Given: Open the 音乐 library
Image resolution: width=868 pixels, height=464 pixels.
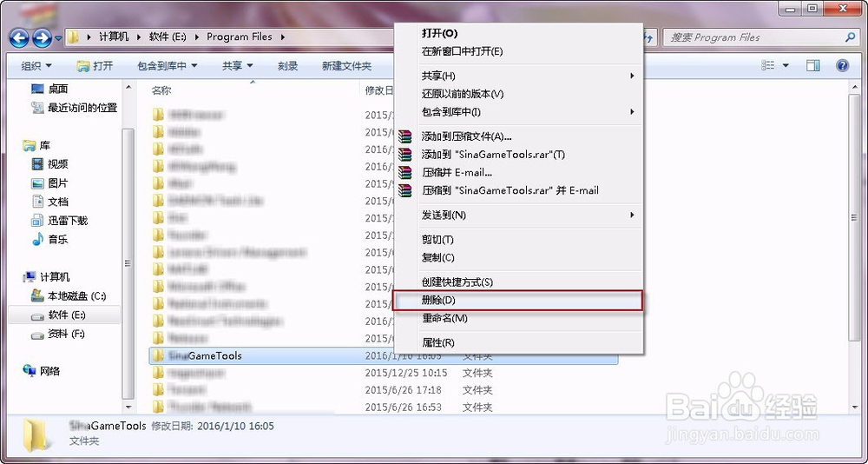Looking at the screenshot, I should tap(49, 240).
